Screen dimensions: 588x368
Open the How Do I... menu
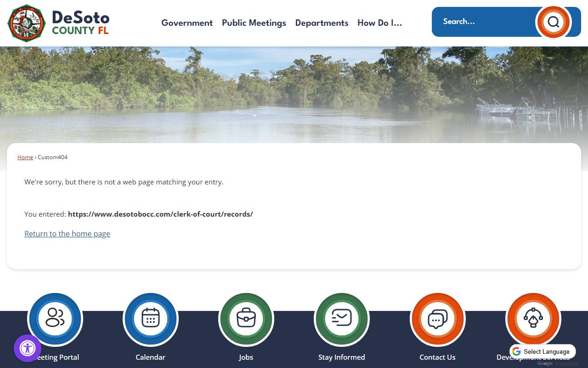pos(380,23)
